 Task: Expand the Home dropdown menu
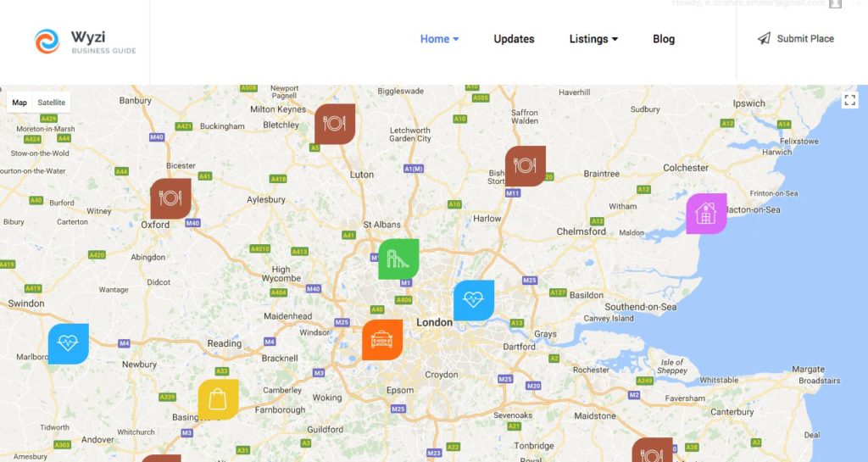pyautogui.click(x=440, y=39)
